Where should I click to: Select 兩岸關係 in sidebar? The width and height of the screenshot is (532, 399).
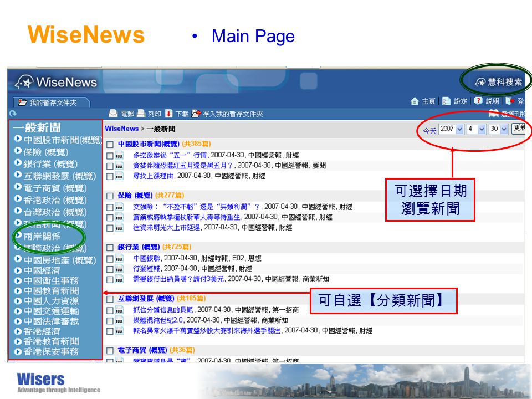click(42, 236)
